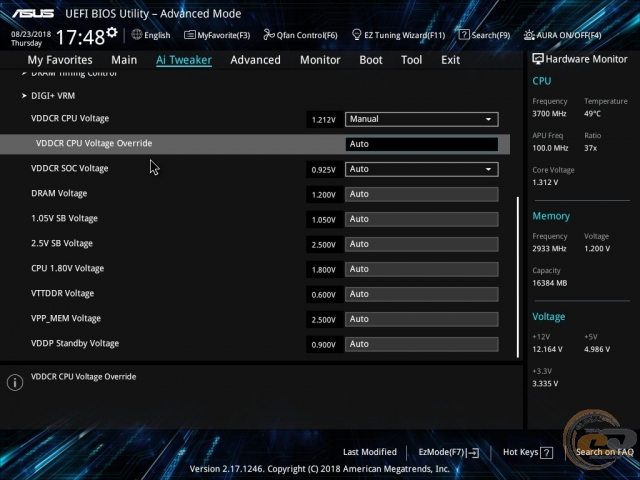The width and height of the screenshot is (640, 480).
Task: Click VDDCR CPU Voltage Override input field
Action: click(x=422, y=144)
